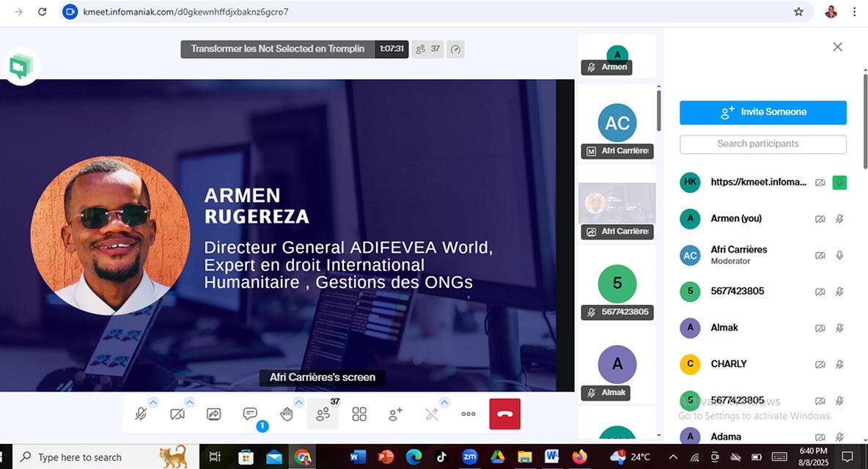Click muted mic icon in Armen (you) row
This screenshot has width=868, height=469.
coord(839,219)
